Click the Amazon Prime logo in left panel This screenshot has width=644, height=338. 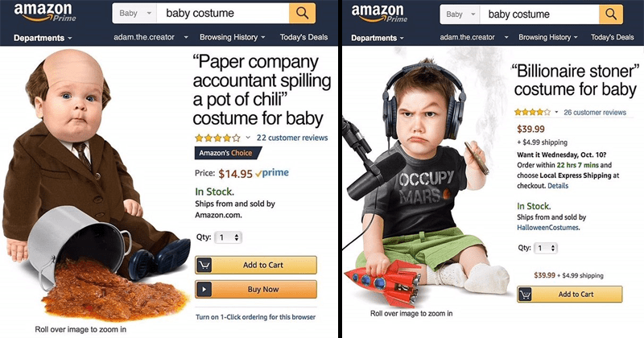45,13
